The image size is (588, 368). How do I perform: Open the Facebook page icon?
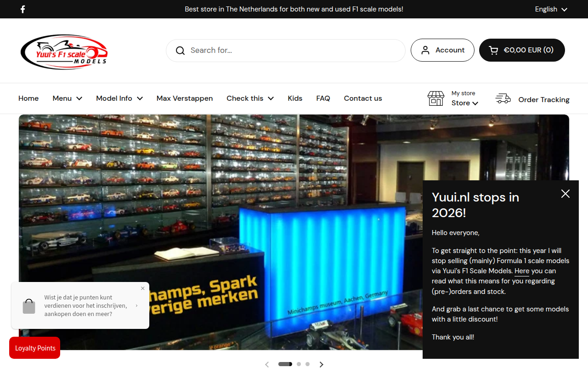23,9
